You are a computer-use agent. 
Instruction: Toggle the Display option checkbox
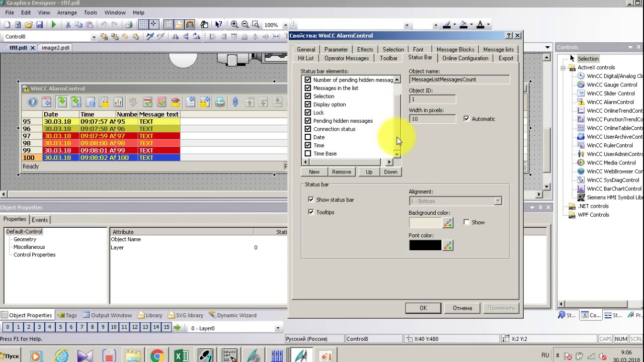[308, 105]
